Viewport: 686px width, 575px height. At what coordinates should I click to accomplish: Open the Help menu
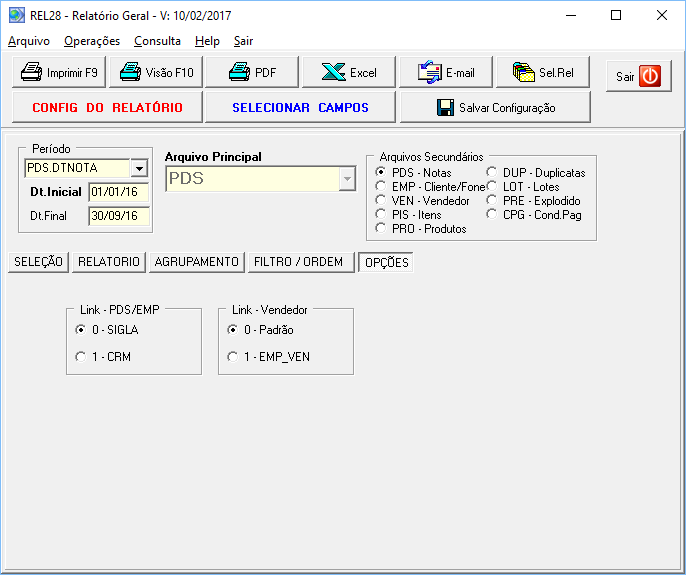tap(207, 41)
